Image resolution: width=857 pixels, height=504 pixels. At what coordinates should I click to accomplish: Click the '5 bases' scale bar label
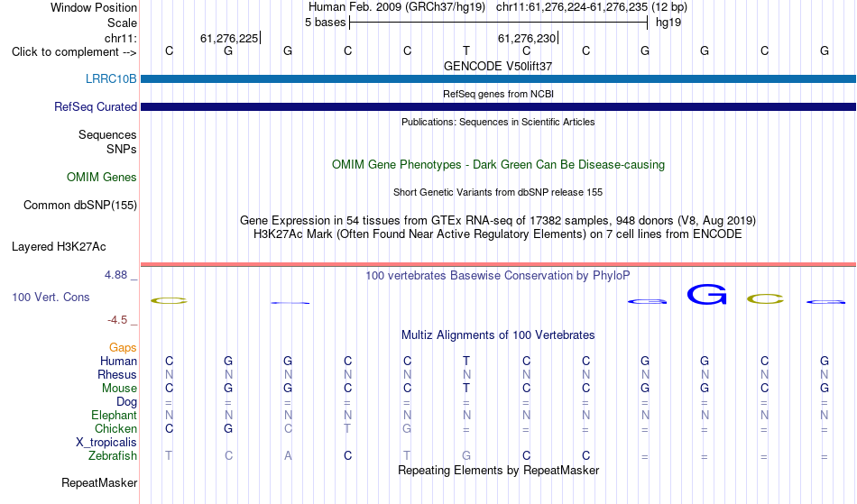(x=325, y=23)
